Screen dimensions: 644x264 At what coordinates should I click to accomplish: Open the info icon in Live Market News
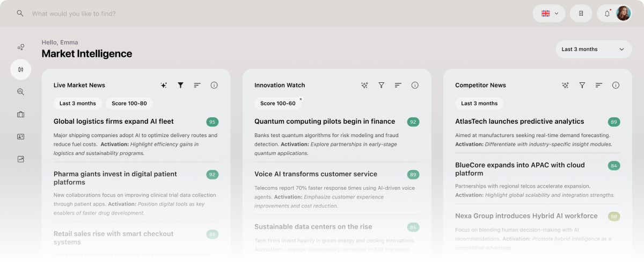[x=214, y=85]
